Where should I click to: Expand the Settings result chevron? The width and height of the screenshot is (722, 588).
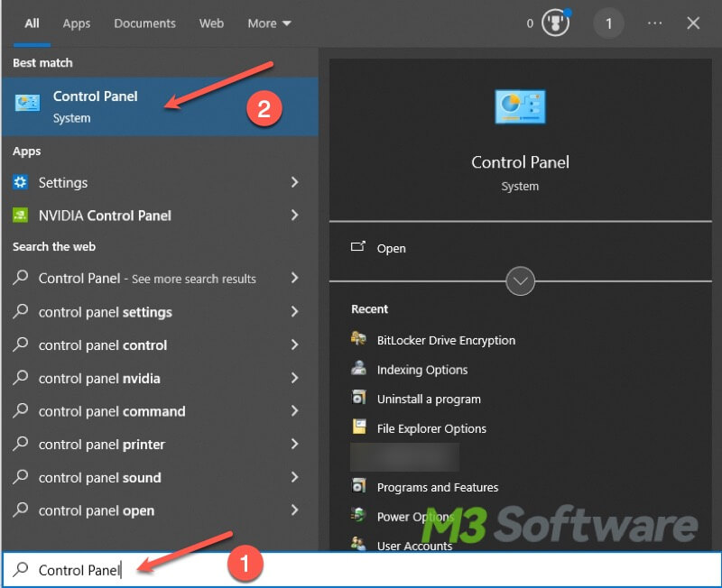[x=295, y=182]
